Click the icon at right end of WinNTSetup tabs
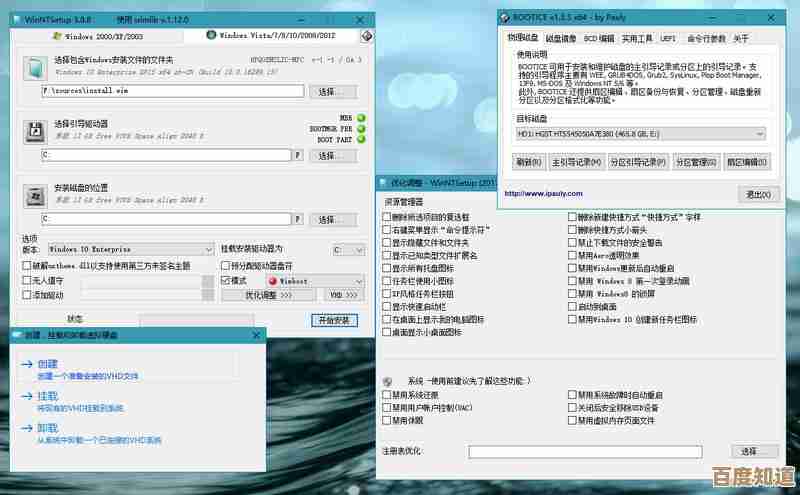800x495 pixels. [367, 36]
